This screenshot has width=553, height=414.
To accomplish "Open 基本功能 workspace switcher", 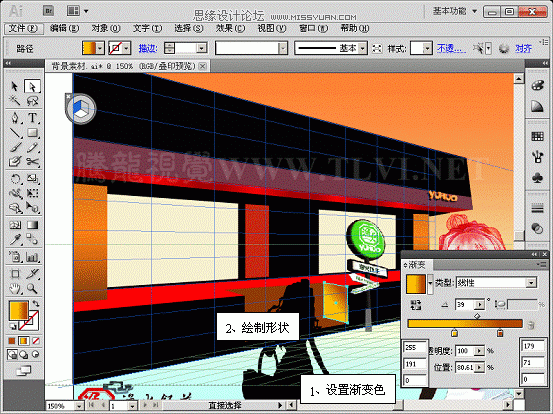I will 455,11.
